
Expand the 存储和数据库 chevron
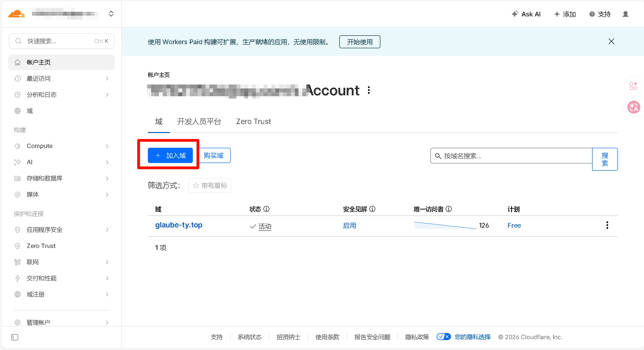click(107, 178)
